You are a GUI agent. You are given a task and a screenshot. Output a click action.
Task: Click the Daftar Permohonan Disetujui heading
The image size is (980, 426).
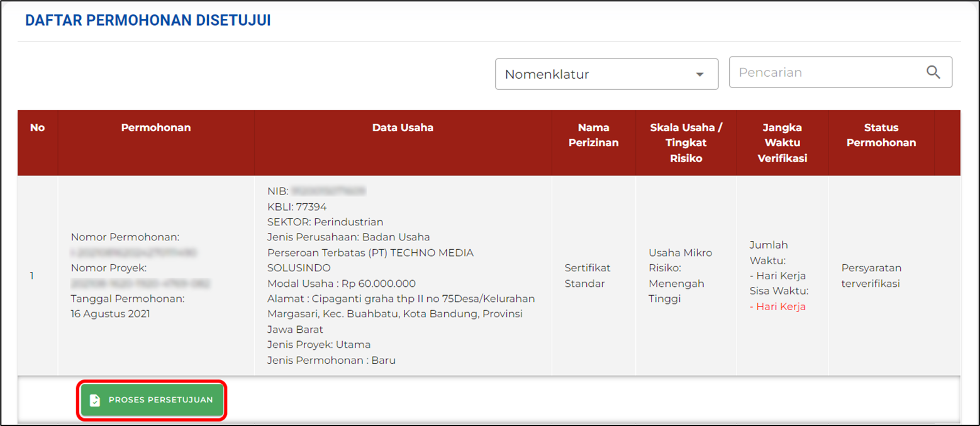(148, 20)
